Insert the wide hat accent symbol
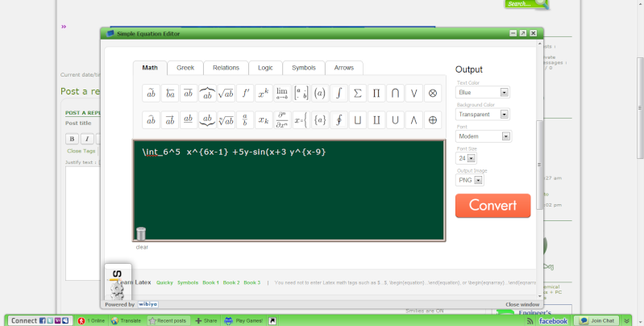Viewport: 644px width, 326px height. [152, 120]
